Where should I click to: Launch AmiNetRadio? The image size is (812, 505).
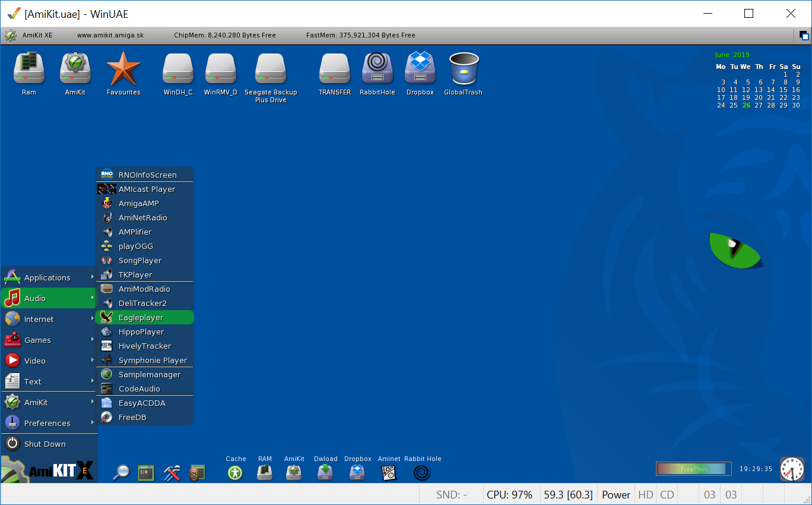tap(145, 217)
